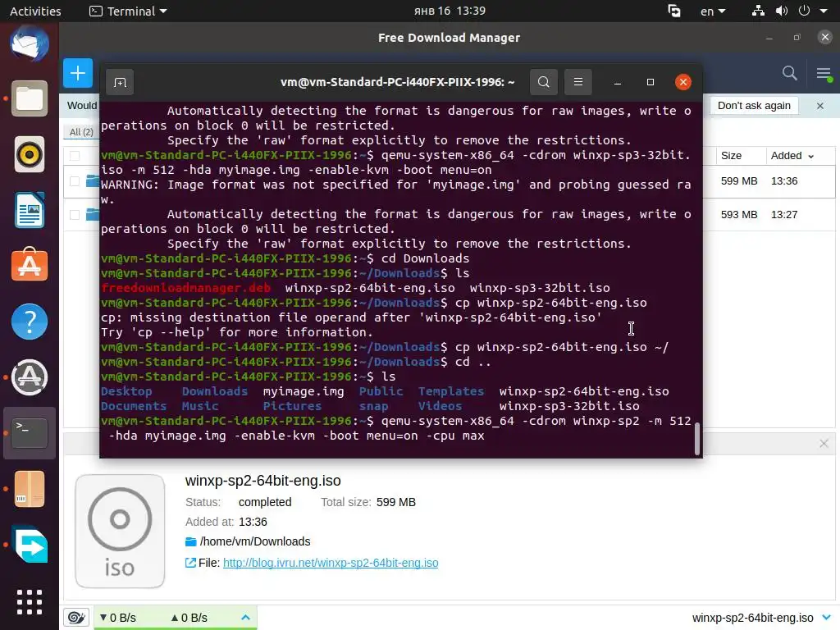The width and height of the screenshot is (840, 630).
Task: Open the Archive Manager dock icon
Action: pos(30,489)
